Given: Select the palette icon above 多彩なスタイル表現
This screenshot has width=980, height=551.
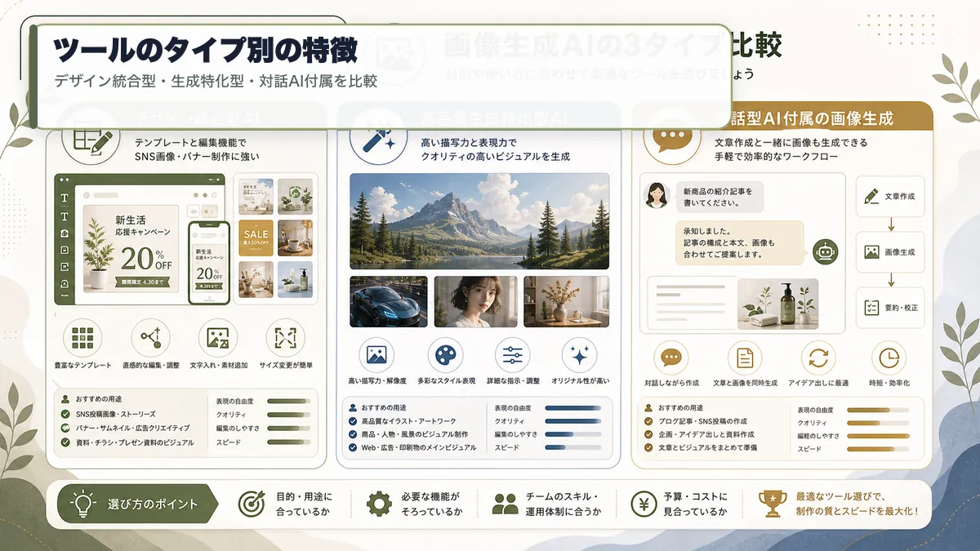Looking at the screenshot, I should coord(445,355).
